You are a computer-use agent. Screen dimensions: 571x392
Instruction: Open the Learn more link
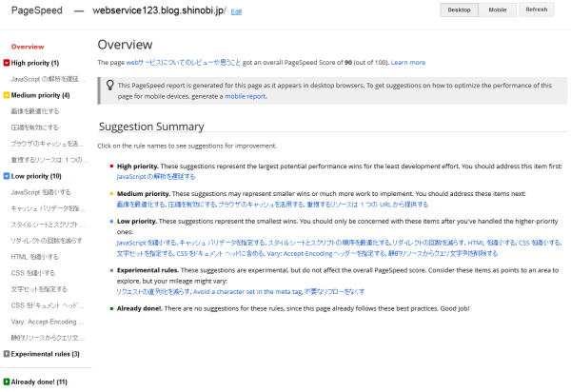coord(408,62)
